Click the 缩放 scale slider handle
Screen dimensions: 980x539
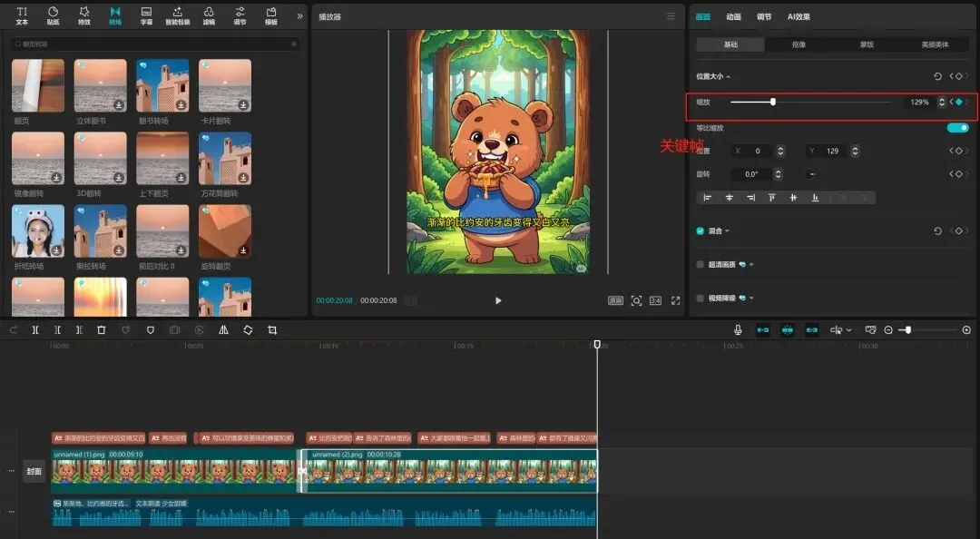pos(773,102)
